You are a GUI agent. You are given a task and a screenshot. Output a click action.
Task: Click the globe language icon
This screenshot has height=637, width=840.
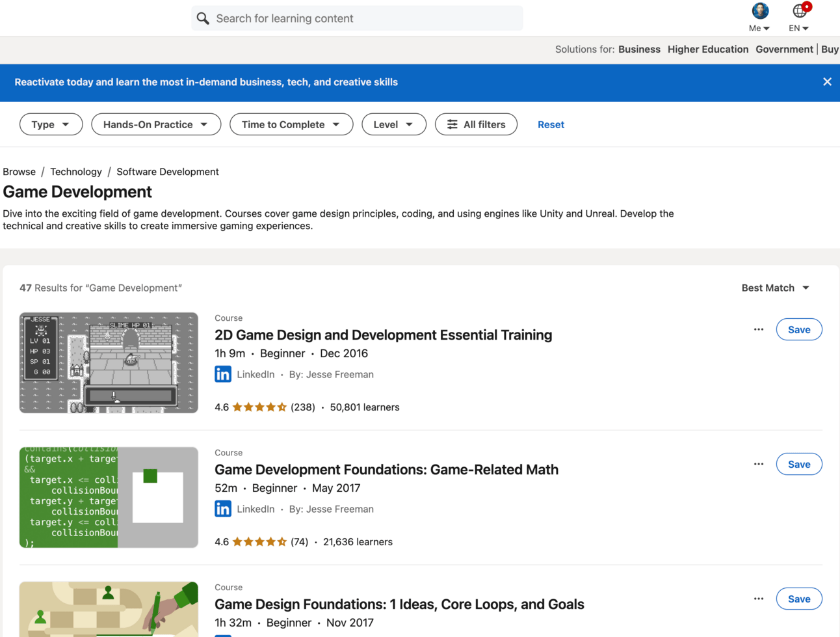coord(799,10)
